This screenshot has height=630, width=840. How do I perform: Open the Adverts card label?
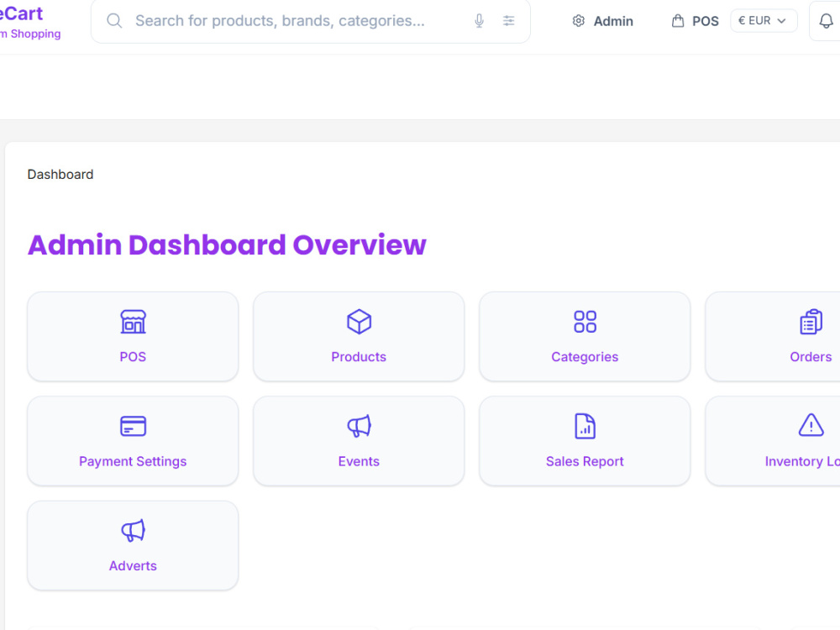(133, 566)
